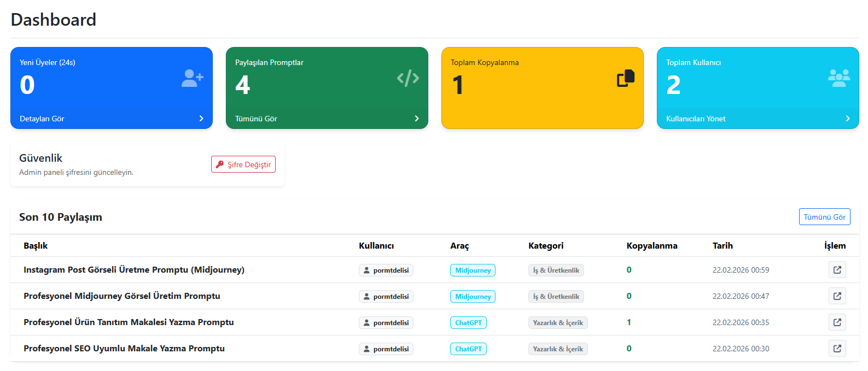
Task: Click the users group icon in Toplam Kullanıcı card
Action: tap(839, 78)
